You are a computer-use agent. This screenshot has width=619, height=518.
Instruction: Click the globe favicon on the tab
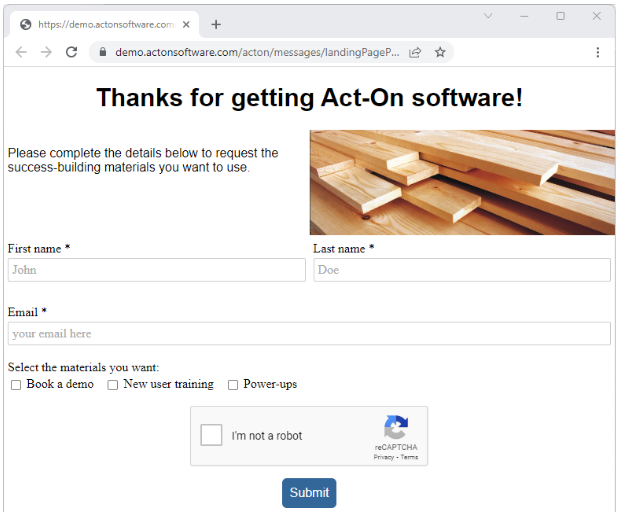pos(26,24)
